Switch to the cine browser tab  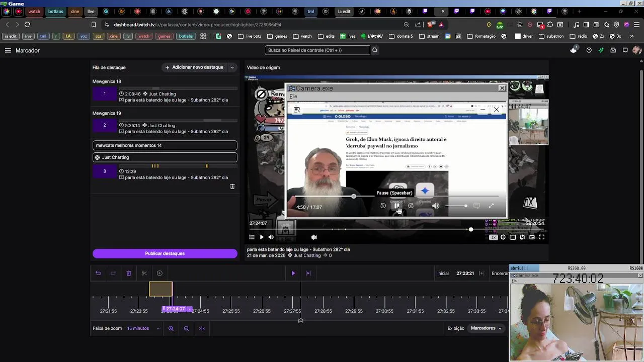[x=75, y=12]
